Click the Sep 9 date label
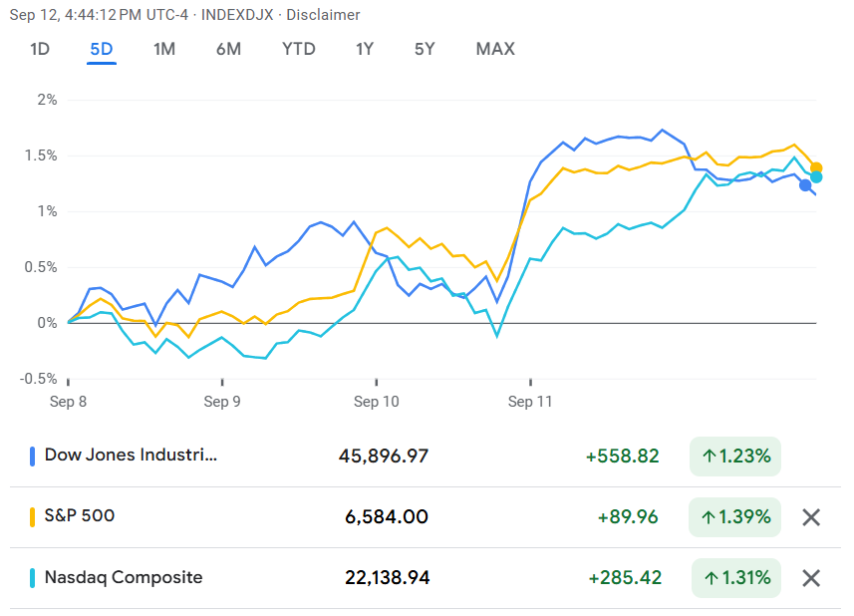The image size is (854, 616). click(x=222, y=402)
